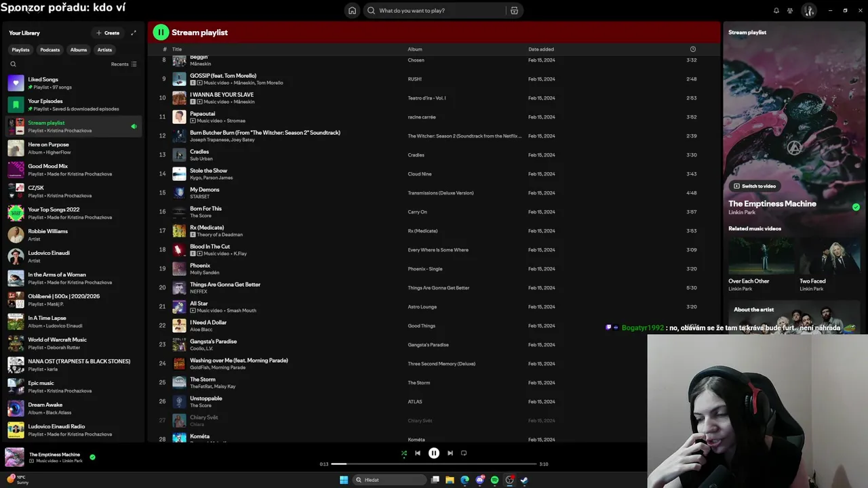The height and width of the screenshot is (488, 868).
Task: Open Windows Start menu
Action: click(344, 480)
